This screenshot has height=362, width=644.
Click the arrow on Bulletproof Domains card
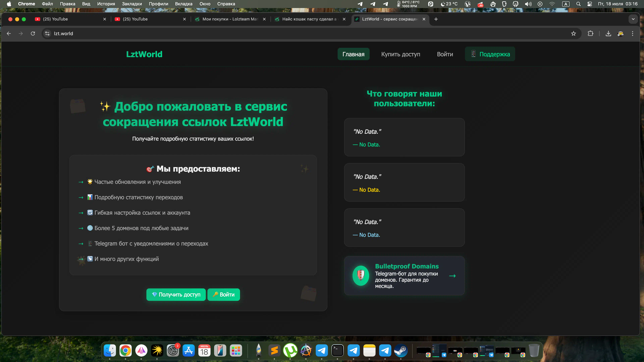click(x=452, y=276)
